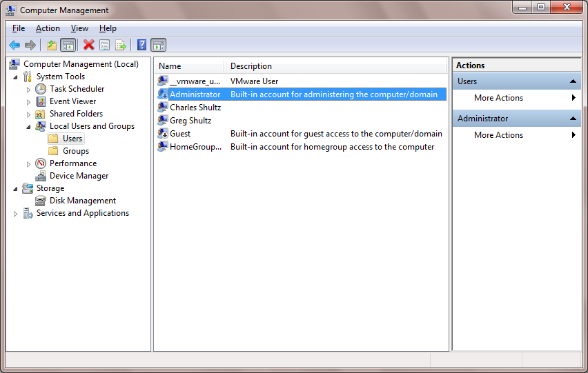Click the Guest user account icon
588x373 pixels.
[x=163, y=133]
